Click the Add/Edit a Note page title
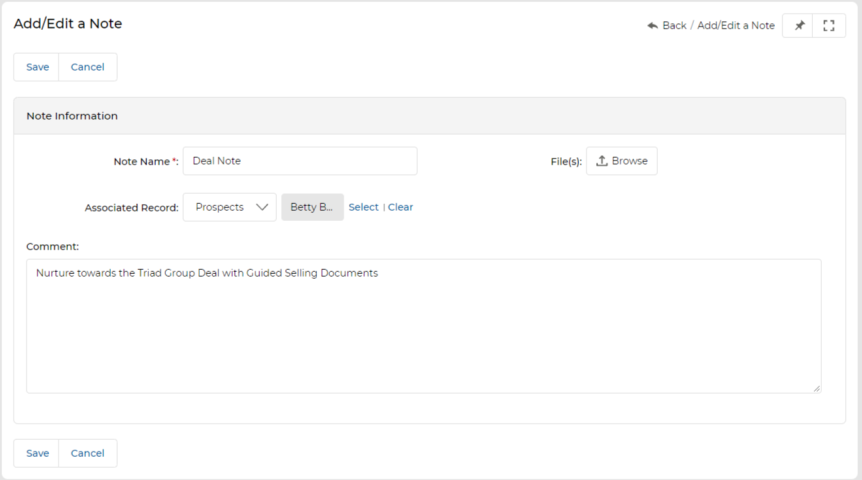 (x=68, y=24)
